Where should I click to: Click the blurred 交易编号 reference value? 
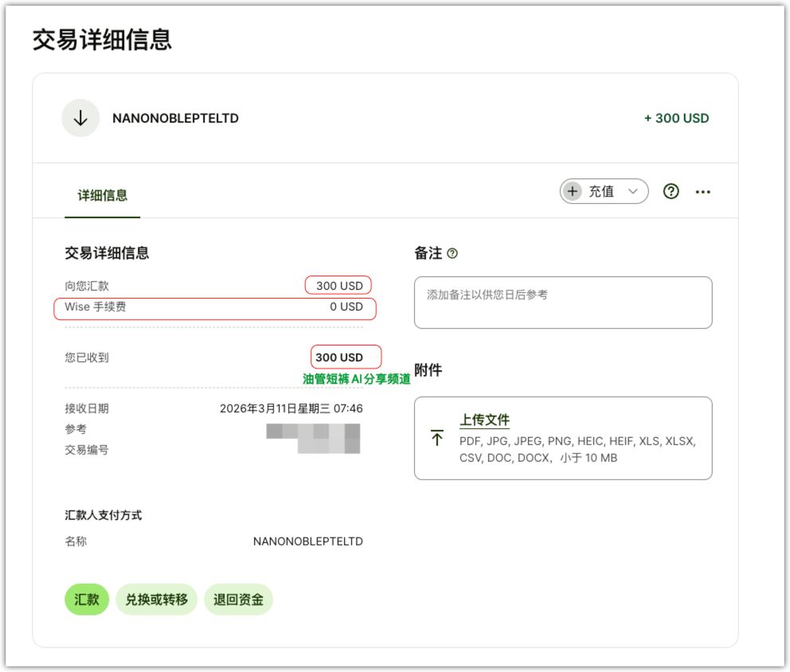point(328,447)
